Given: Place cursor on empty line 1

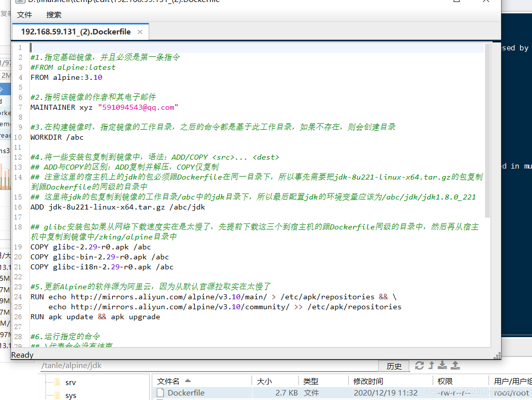Looking at the screenshot, I should click(x=257, y=47).
